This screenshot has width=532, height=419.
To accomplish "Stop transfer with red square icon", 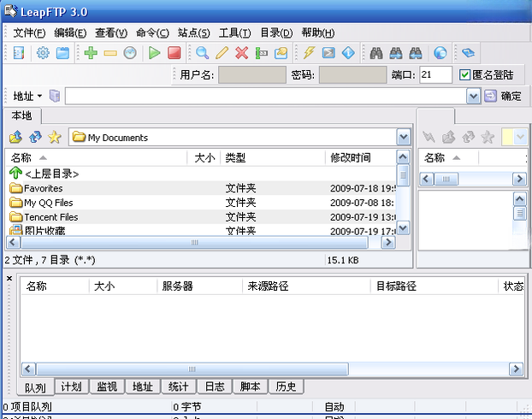I will (x=174, y=53).
